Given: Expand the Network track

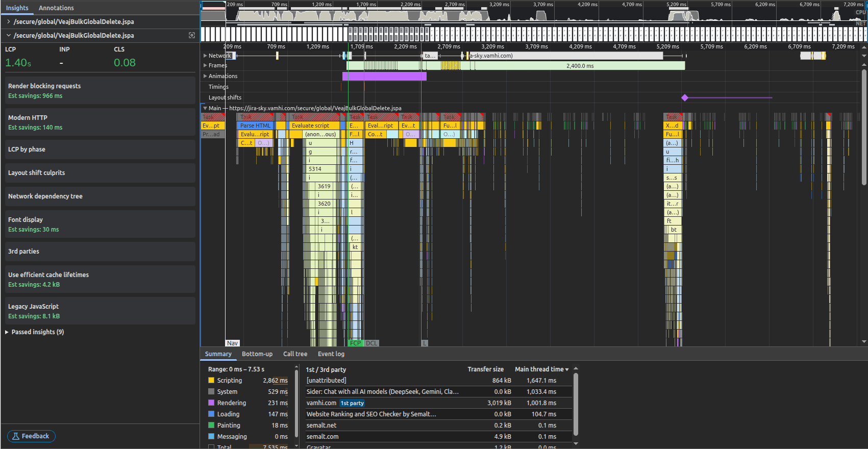Looking at the screenshot, I should click(205, 56).
